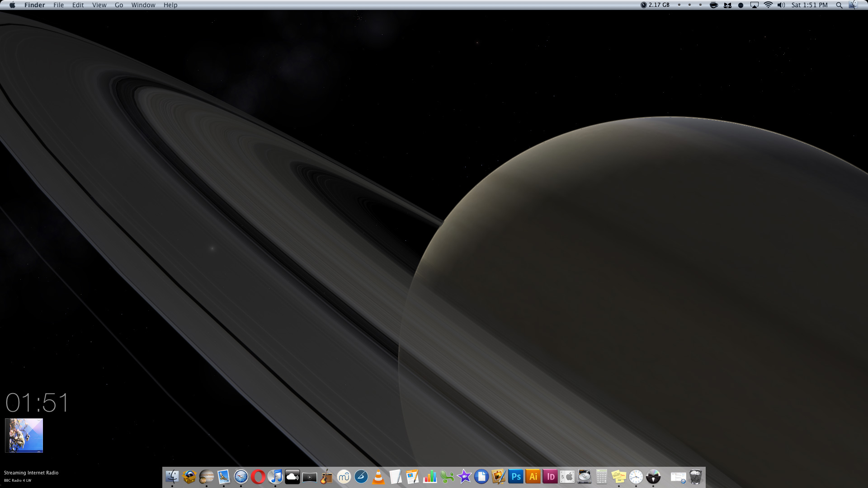Screen dimensions: 868x488
Task: Open the Trash in Dock
Action: (x=696, y=477)
